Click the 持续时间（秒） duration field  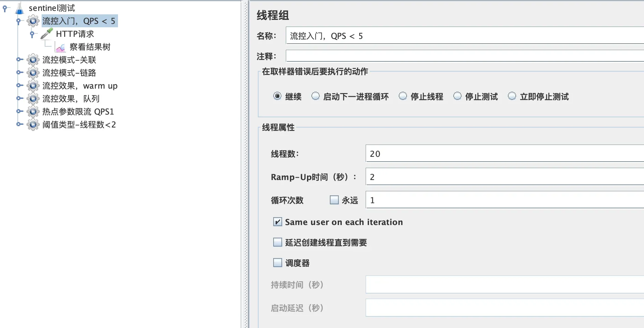[505, 284]
